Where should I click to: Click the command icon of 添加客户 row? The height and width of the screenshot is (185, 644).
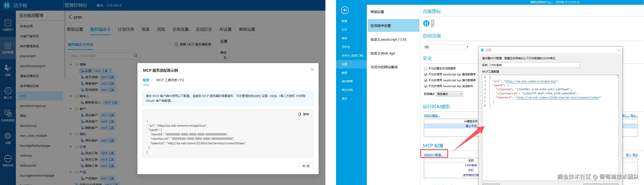83,115
